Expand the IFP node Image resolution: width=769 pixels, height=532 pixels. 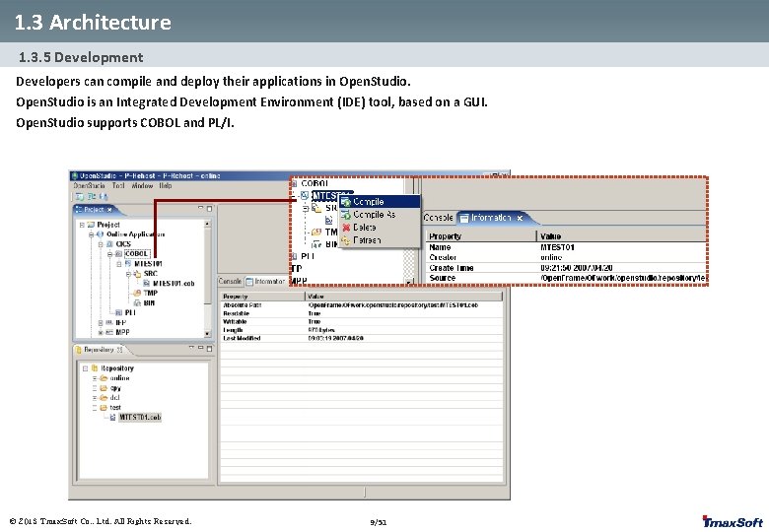click(101, 322)
